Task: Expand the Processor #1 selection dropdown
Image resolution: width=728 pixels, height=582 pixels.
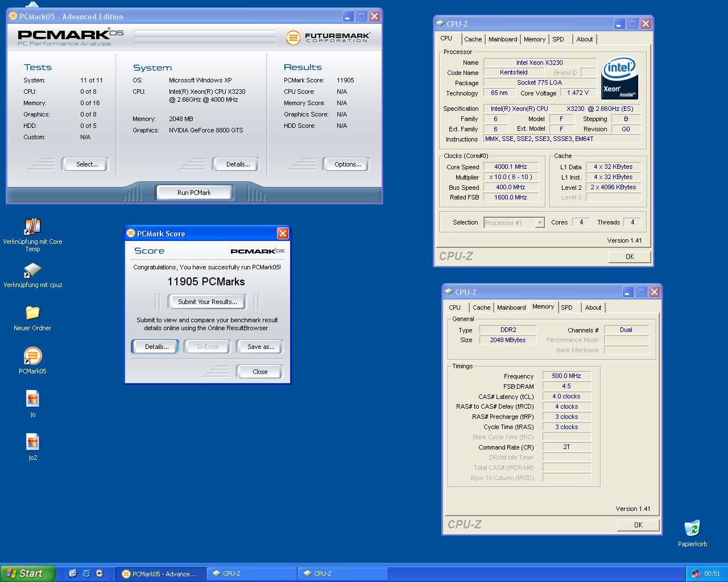Action: coord(540,223)
